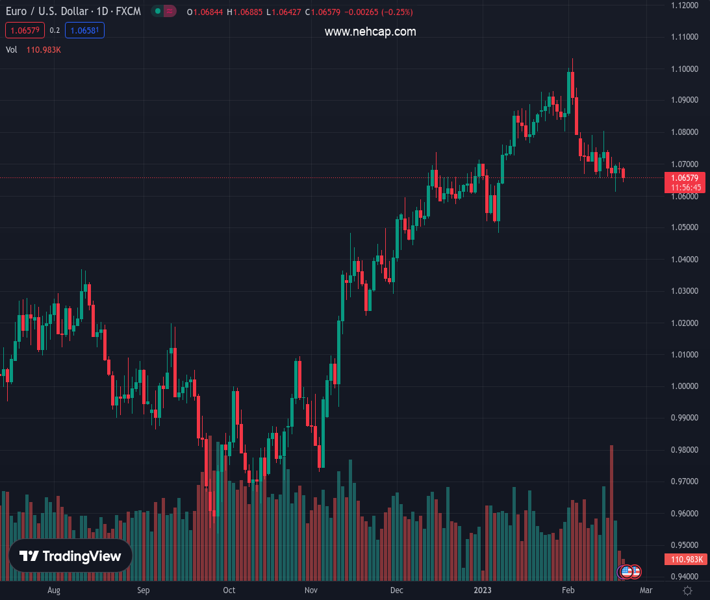The width and height of the screenshot is (710, 600).
Task: Toggle the pink data mode indicator
Action: click(170, 11)
